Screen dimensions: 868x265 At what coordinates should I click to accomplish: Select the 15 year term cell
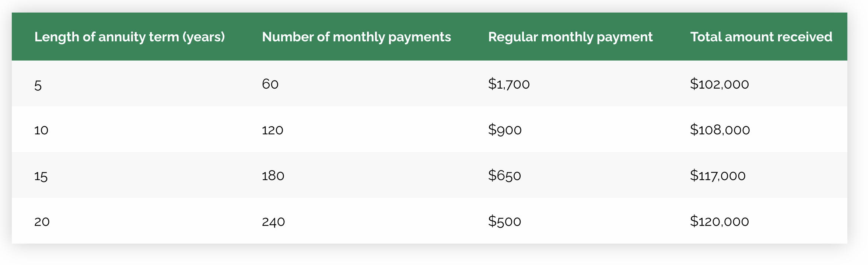tap(41, 176)
